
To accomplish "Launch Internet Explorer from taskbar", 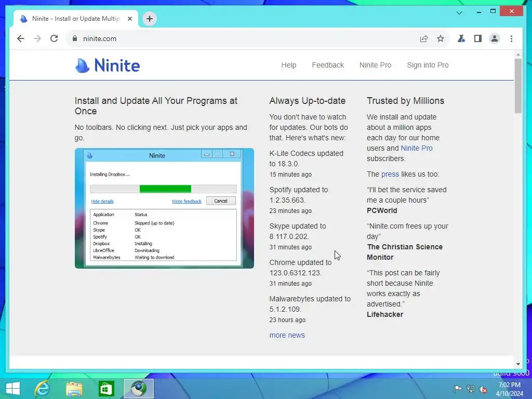I will 43,389.
